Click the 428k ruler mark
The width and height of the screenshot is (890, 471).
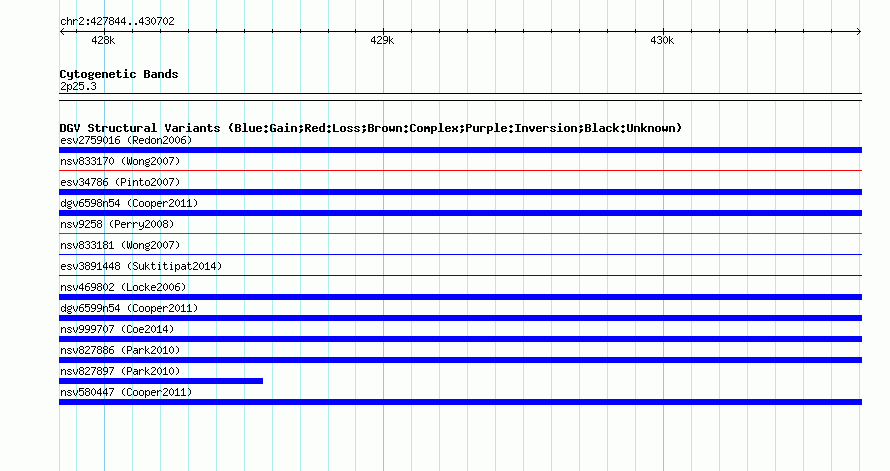(x=103, y=40)
